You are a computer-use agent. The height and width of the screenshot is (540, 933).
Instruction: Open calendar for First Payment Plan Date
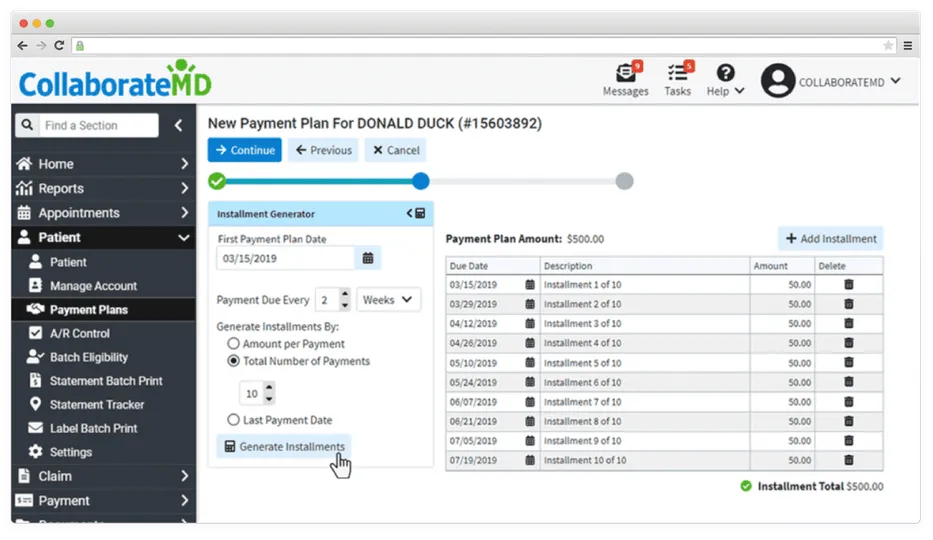click(368, 258)
